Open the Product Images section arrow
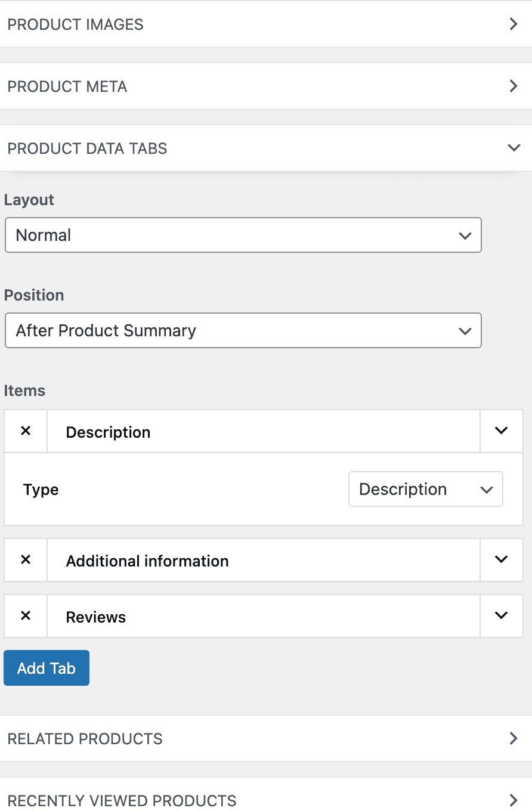The height and width of the screenshot is (811, 532). point(514,24)
